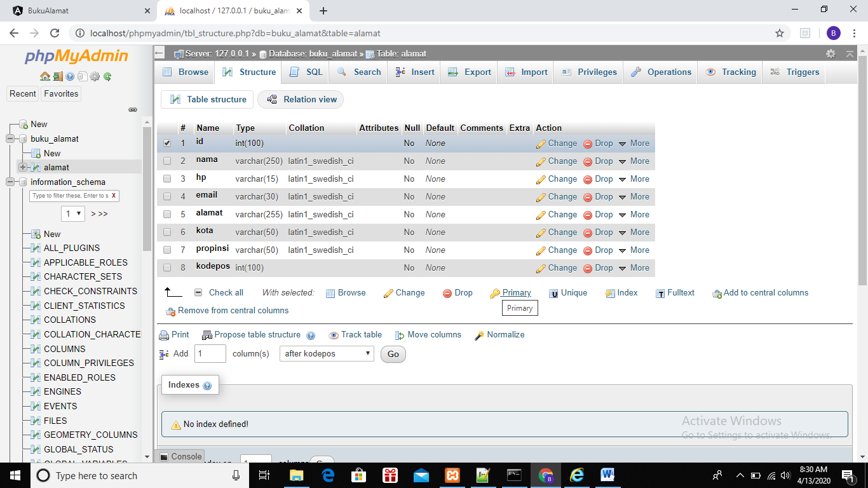Set selected column as Primary
The image size is (868, 488).
pos(510,293)
